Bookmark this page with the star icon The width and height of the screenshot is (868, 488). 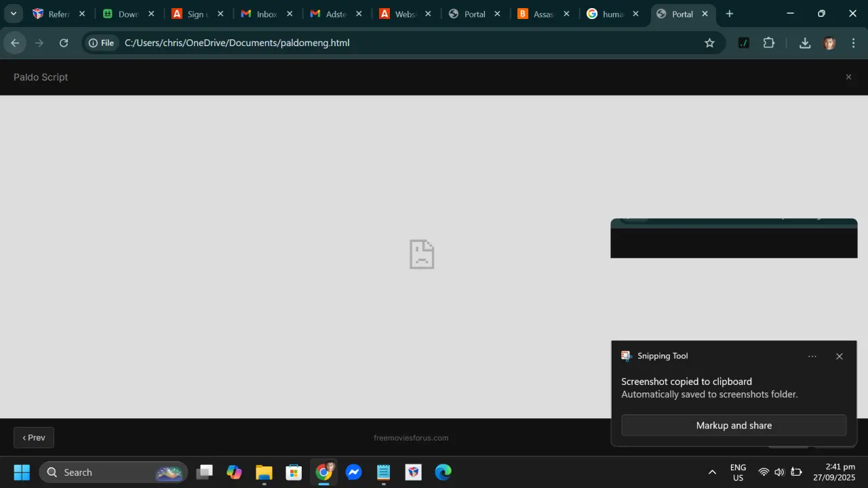(x=709, y=43)
